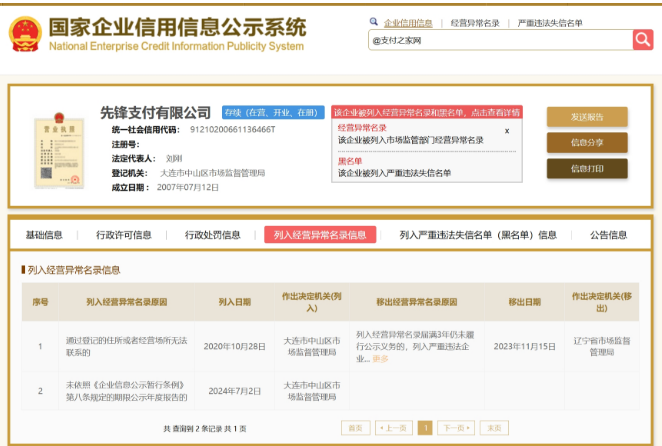Click the national emblem logo
The height and width of the screenshot is (446, 662).
[25, 34]
